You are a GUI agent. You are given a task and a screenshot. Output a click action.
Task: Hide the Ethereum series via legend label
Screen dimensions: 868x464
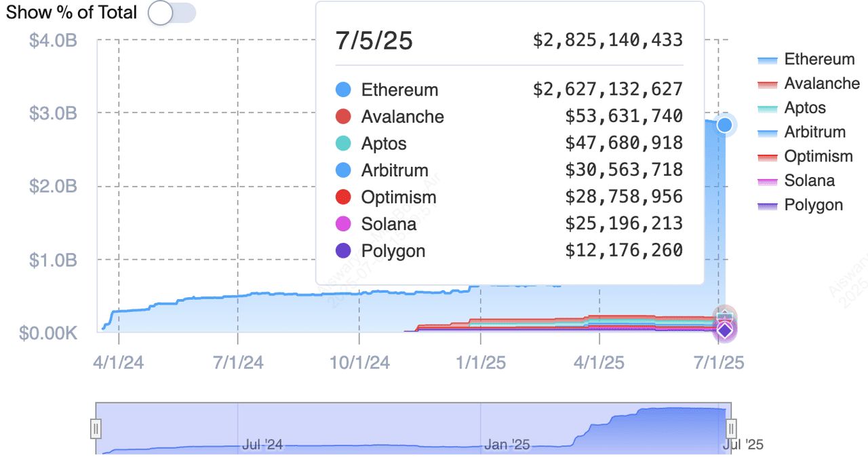point(819,59)
